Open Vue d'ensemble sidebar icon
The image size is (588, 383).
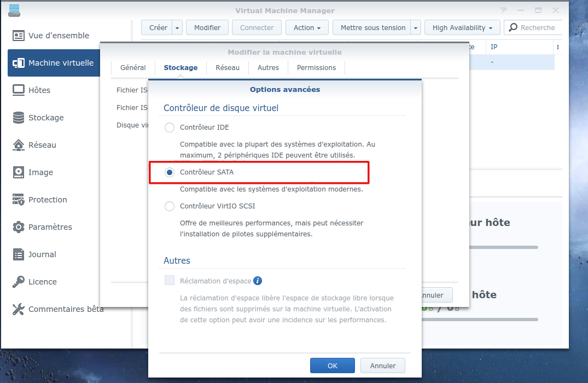19,36
